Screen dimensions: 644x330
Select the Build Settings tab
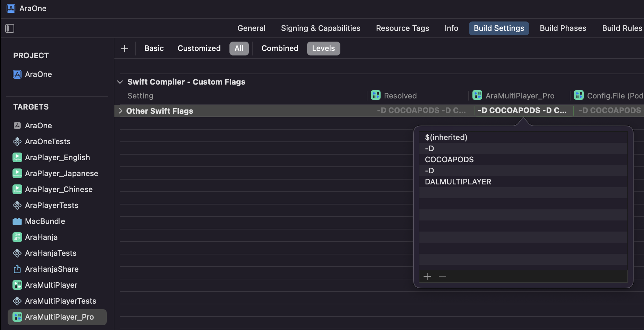point(499,28)
